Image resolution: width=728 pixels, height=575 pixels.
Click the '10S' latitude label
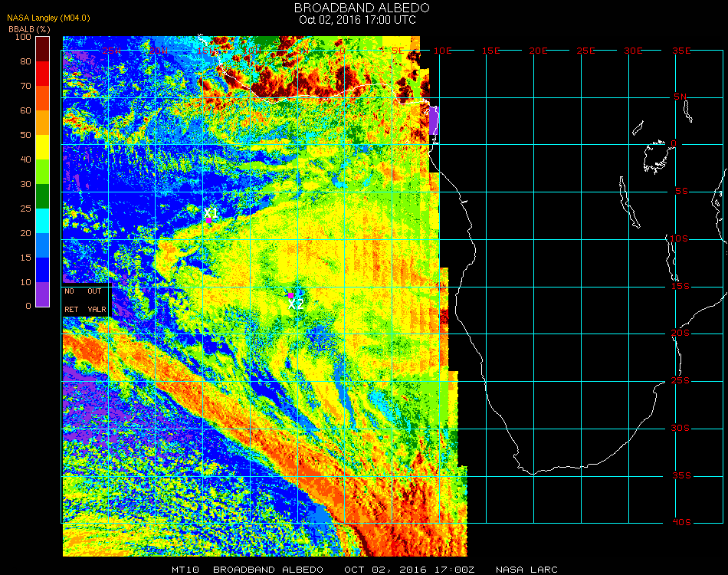tap(679, 238)
